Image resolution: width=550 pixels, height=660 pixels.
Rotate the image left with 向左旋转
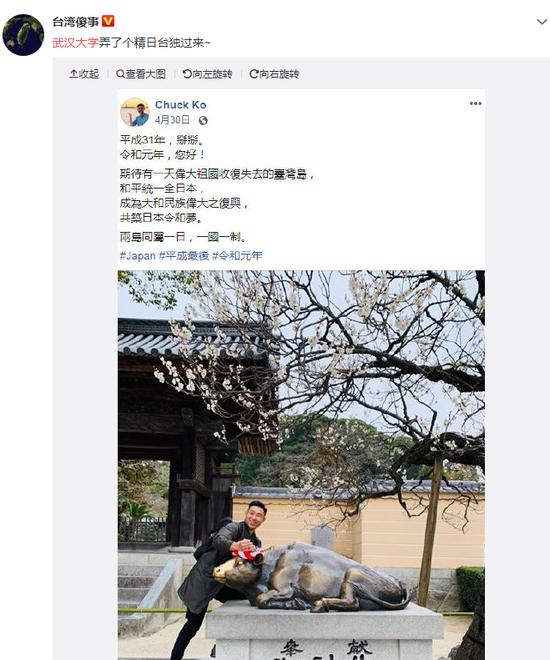pos(207,74)
